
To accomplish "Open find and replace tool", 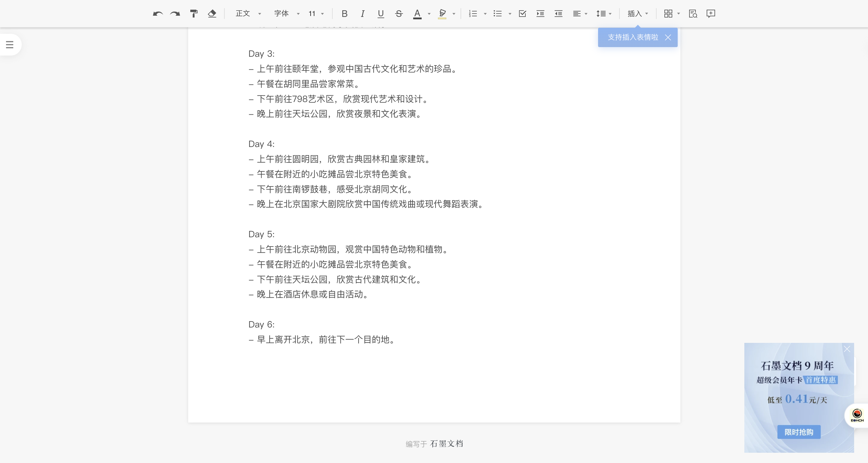I will (693, 14).
